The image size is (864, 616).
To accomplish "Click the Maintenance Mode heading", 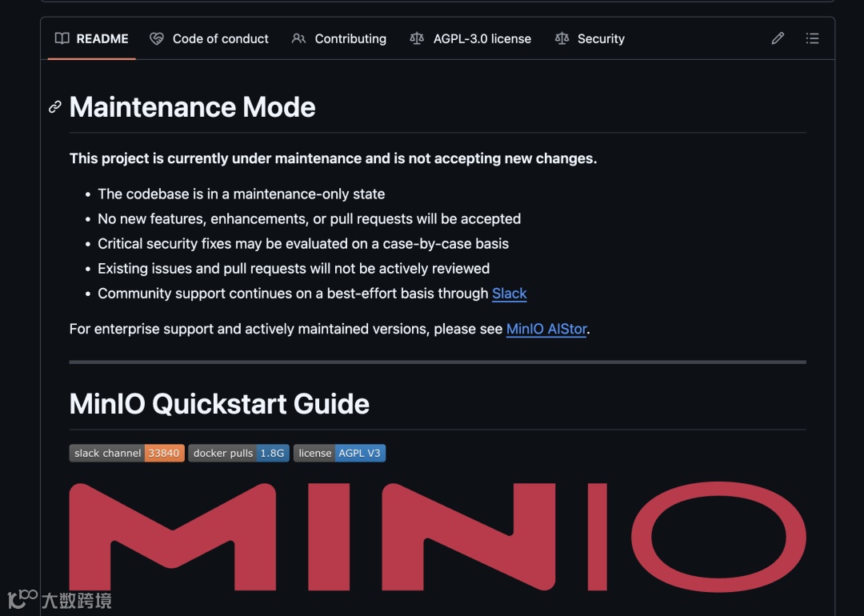I will (192, 107).
